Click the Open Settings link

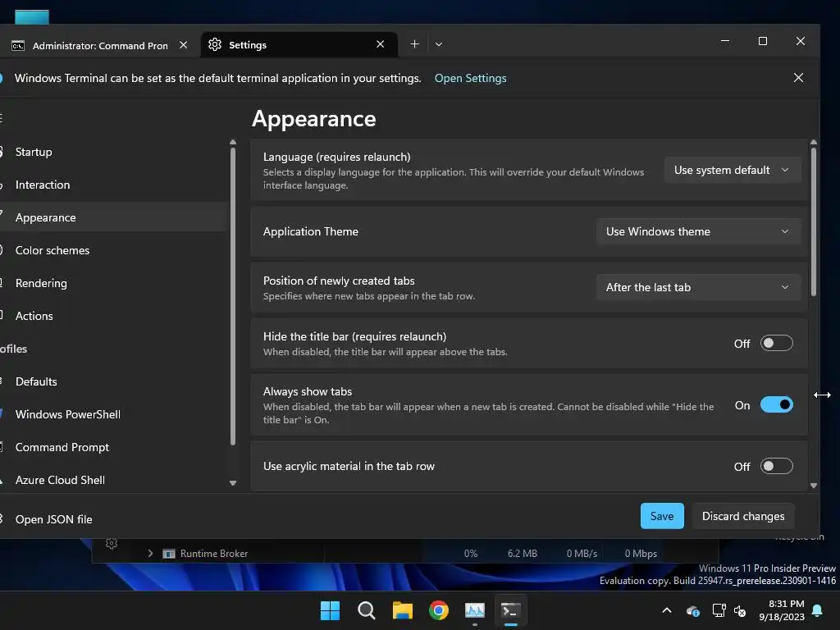pyautogui.click(x=470, y=78)
